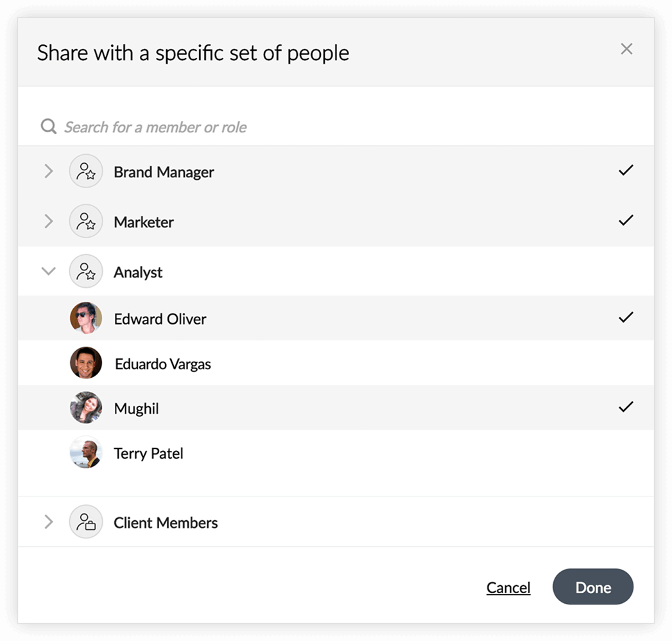Click Edward Oliver's avatar photo
The image size is (672, 641).
(x=86, y=318)
